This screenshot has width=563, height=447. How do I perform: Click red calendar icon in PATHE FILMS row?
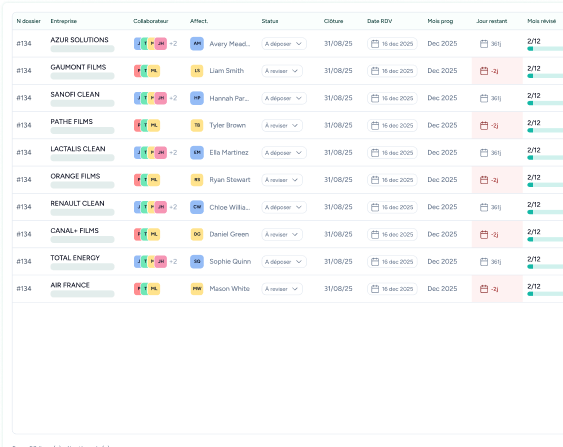(x=484, y=125)
